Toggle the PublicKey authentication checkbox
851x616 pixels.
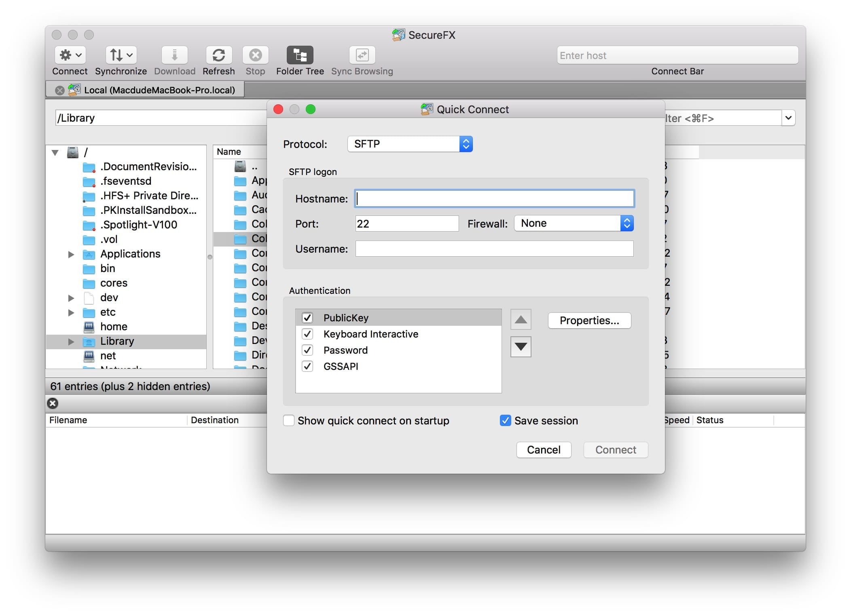click(307, 318)
